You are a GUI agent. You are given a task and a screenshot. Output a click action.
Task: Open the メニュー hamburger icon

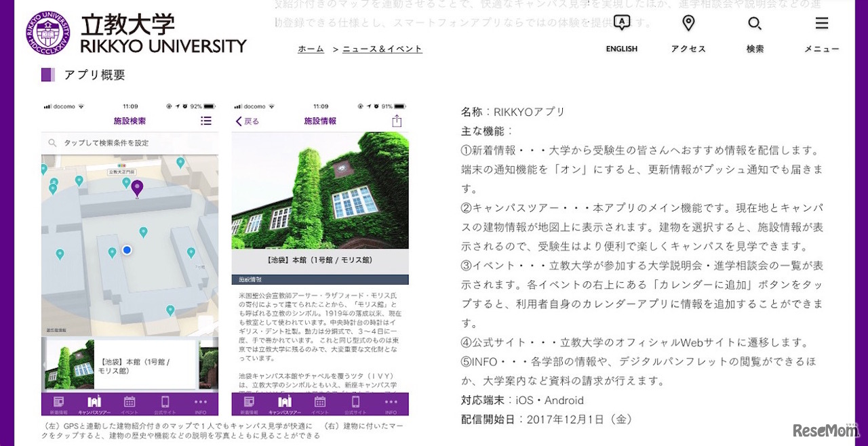point(822,24)
